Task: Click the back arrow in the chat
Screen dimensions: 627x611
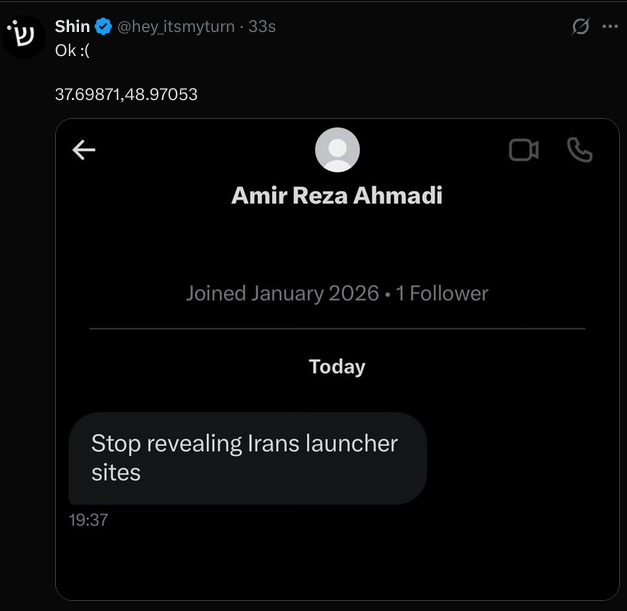Action: 84,150
